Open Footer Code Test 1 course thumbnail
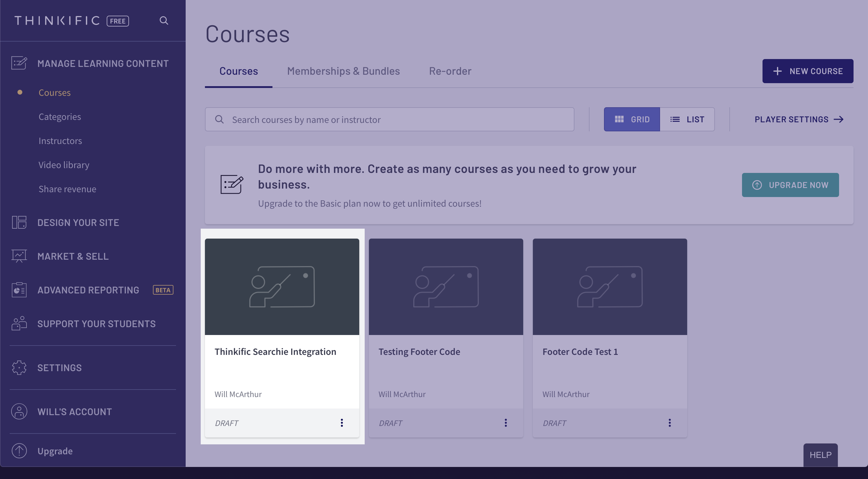868x479 pixels. click(609, 287)
